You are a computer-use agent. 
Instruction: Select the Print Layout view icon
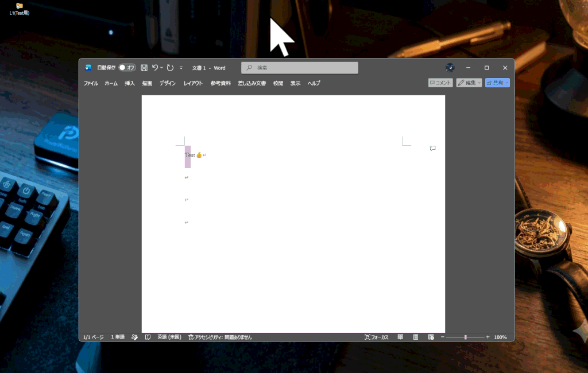(416, 337)
